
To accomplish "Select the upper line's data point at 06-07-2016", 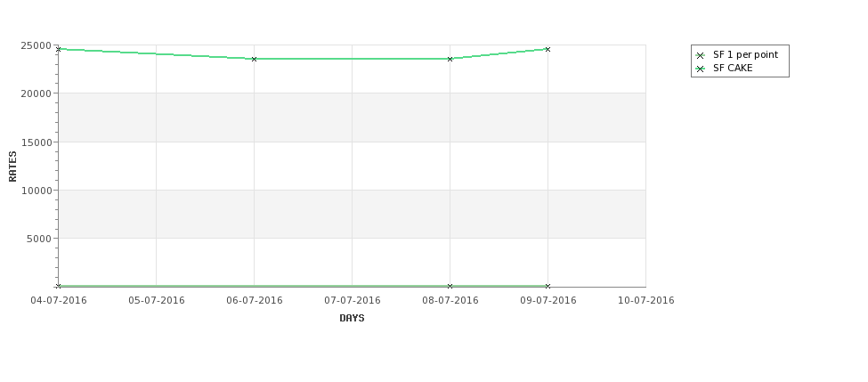I will 254,59.
